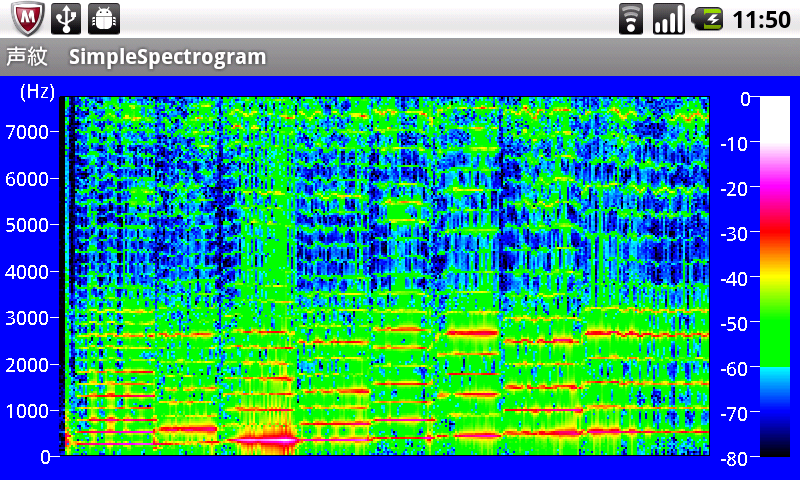Tap the (Hz) axis unit label

point(37,92)
